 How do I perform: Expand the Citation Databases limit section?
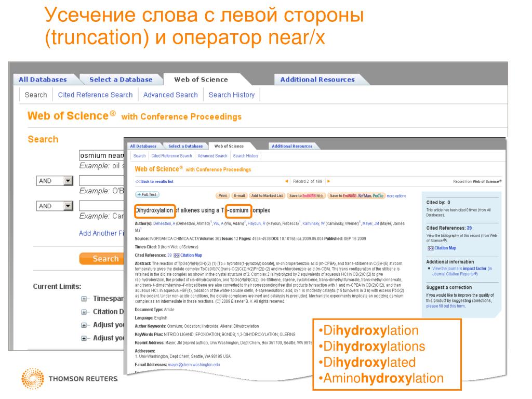coord(84,312)
